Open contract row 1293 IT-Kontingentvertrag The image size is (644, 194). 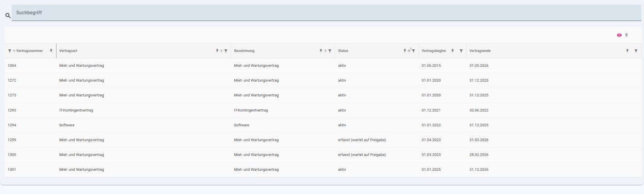point(322,110)
